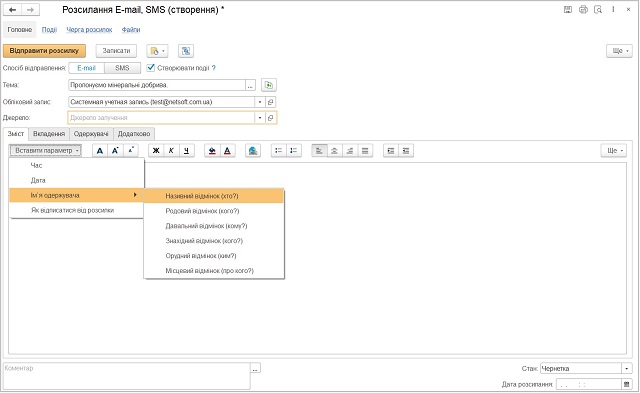Open the Файли link
This screenshot has width=640, height=393.
tap(131, 30)
